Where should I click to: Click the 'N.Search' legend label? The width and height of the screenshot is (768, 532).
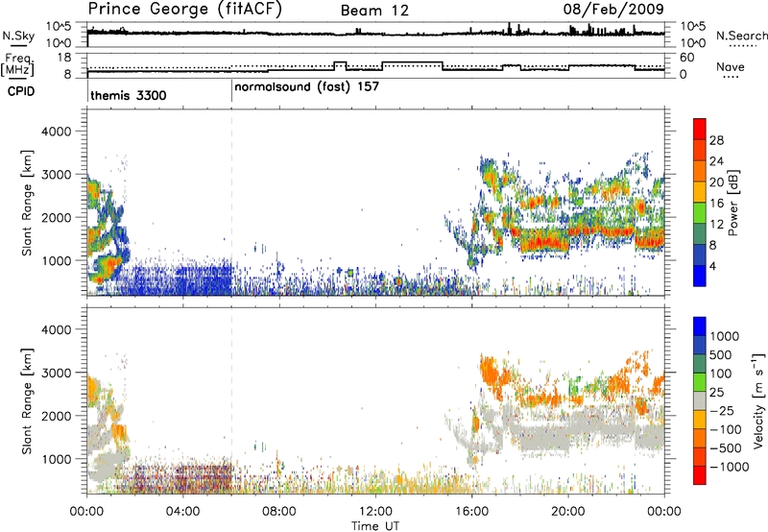(x=741, y=36)
